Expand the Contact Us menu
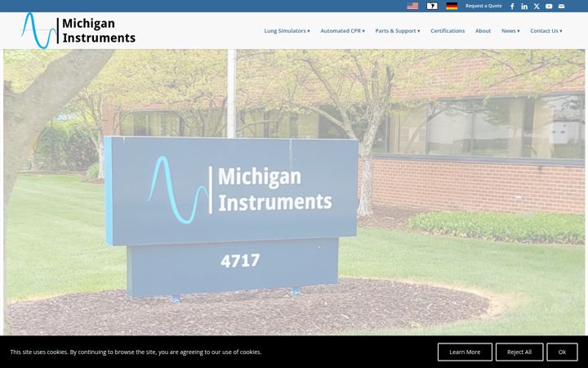 pyautogui.click(x=546, y=31)
